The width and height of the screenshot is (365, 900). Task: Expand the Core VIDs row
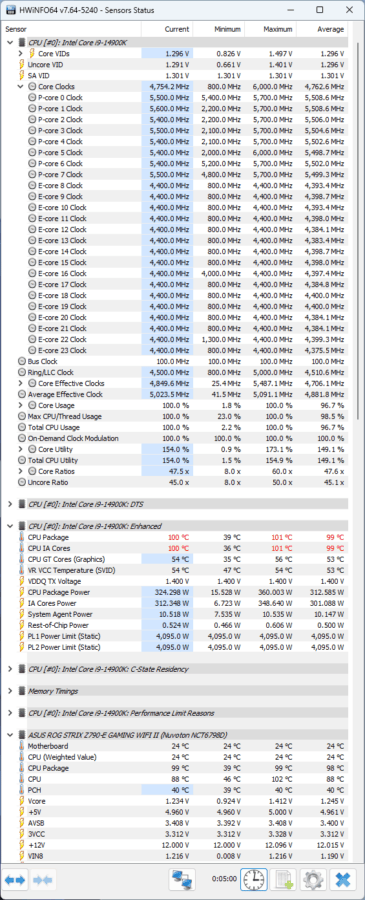coord(21,53)
